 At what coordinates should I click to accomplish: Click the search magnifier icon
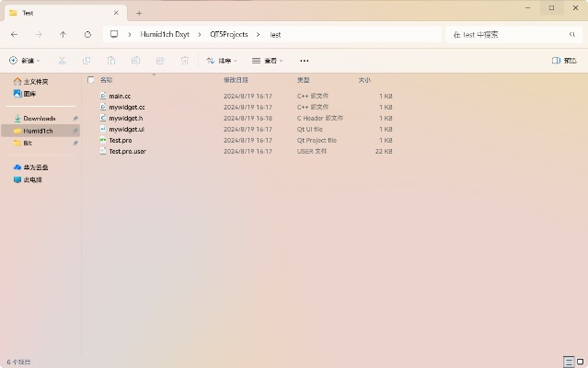(571, 34)
